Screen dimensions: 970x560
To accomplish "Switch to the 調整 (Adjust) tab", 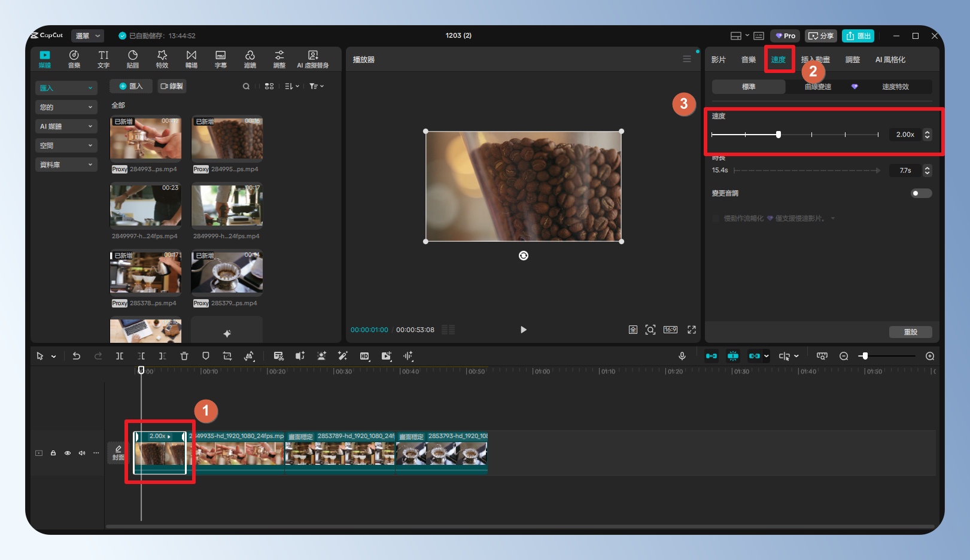I will pos(852,60).
